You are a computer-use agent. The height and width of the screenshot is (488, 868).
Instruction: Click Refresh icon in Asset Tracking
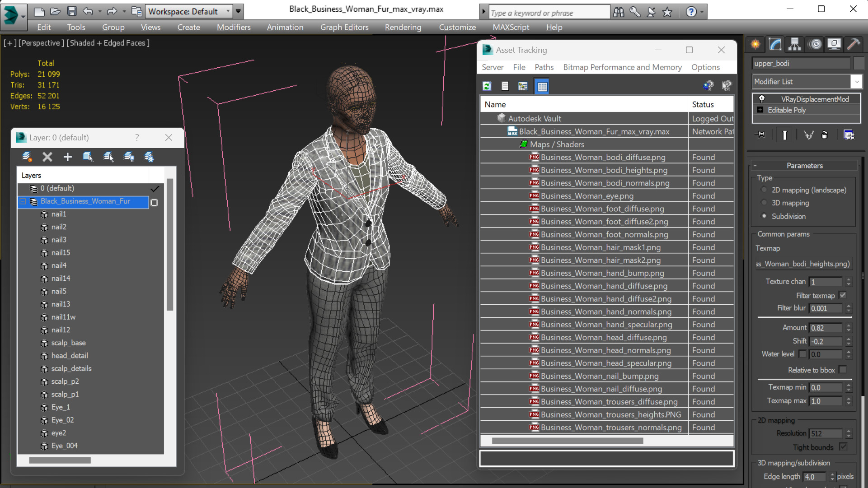pyautogui.click(x=487, y=86)
